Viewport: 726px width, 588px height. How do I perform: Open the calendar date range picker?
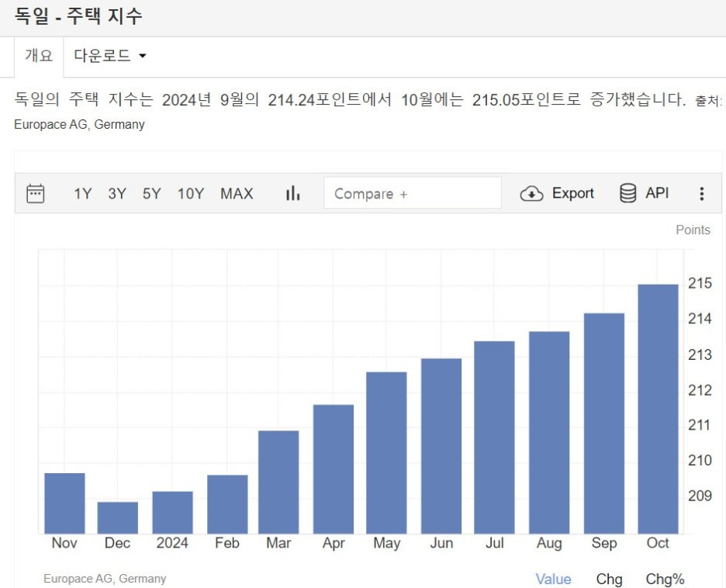36,193
